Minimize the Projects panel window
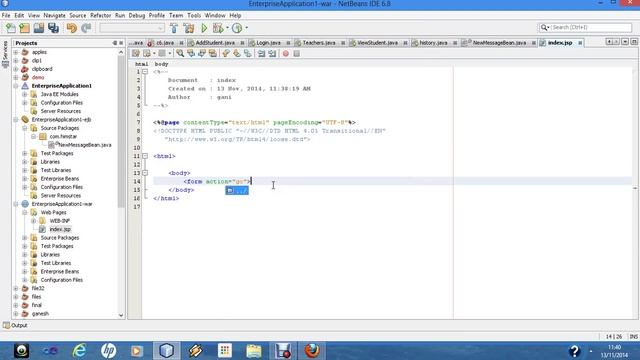The height and width of the screenshot is (360, 640). 114,43
